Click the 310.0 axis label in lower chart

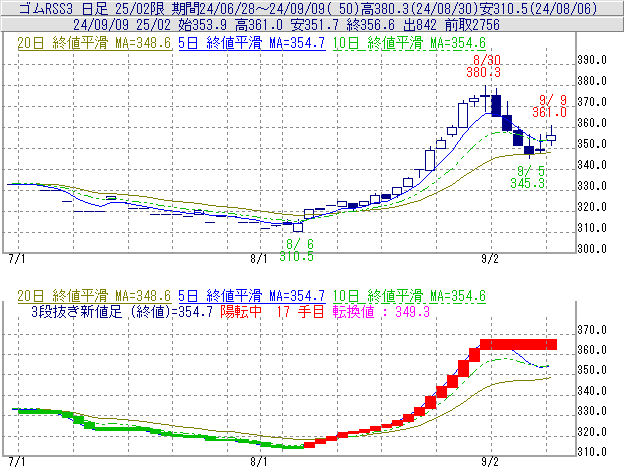(x=592, y=452)
